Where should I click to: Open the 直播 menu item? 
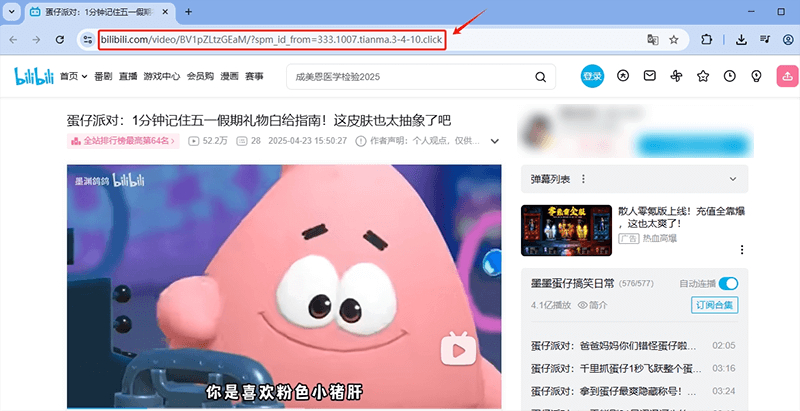click(x=128, y=76)
